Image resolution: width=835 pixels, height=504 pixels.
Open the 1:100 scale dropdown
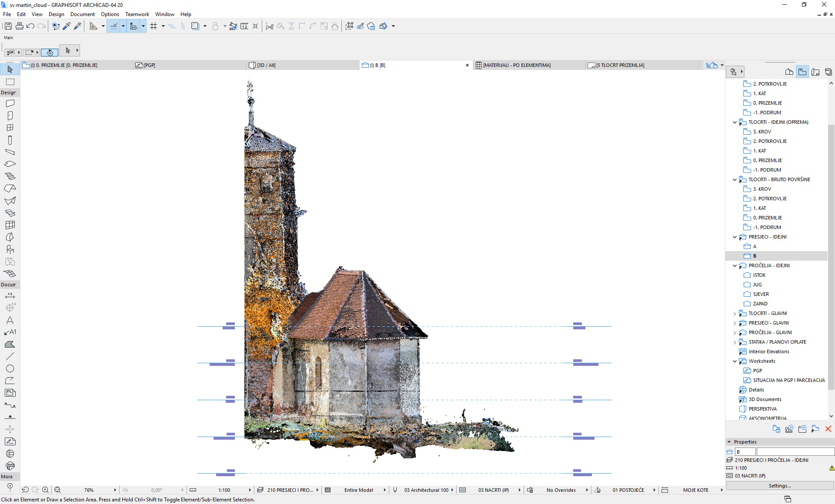(250, 490)
